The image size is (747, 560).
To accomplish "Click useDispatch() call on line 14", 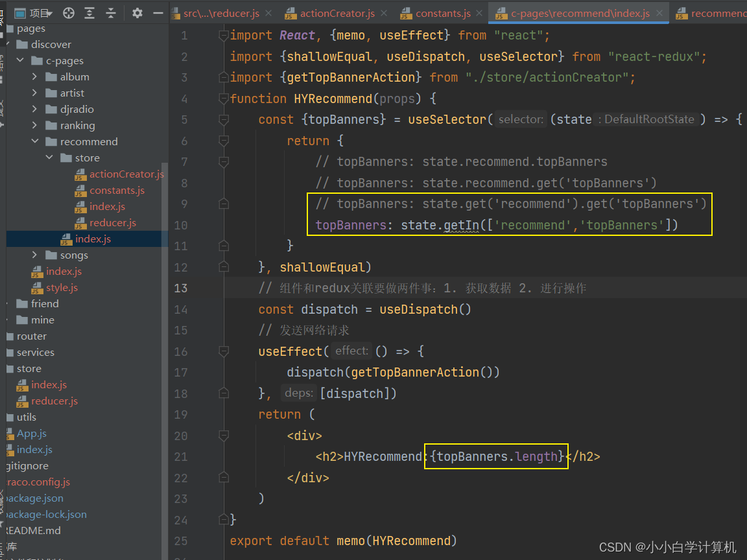I will tap(425, 309).
